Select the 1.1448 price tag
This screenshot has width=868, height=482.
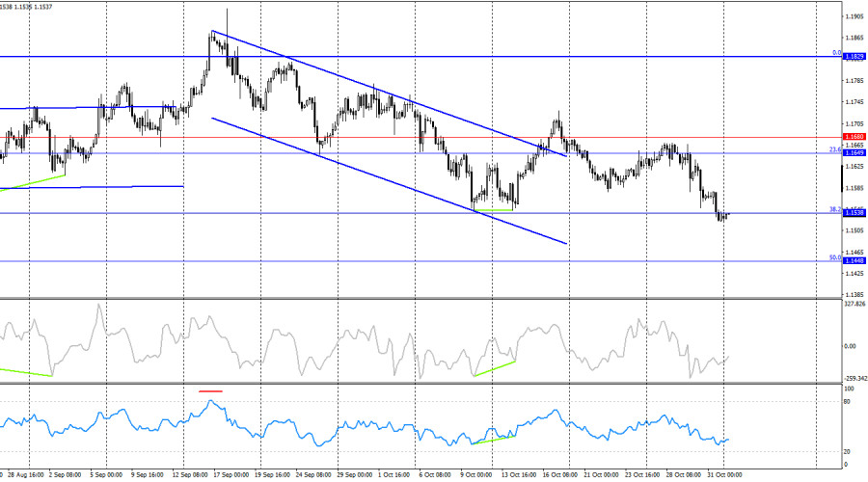(854, 260)
